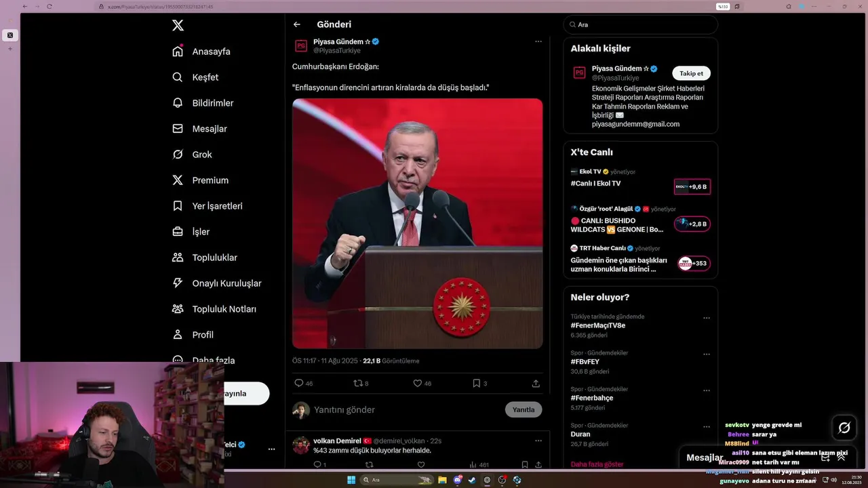
Task: Click Daha fazla göster under trends
Action: click(597, 464)
